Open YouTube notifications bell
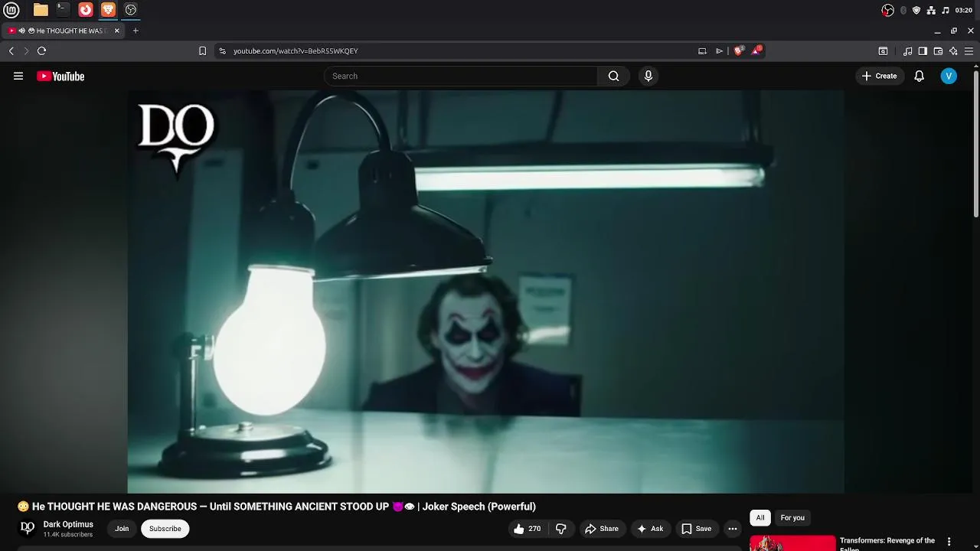The height and width of the screenshot is (551, 980). pyautogui.click(x=920, y=76)
